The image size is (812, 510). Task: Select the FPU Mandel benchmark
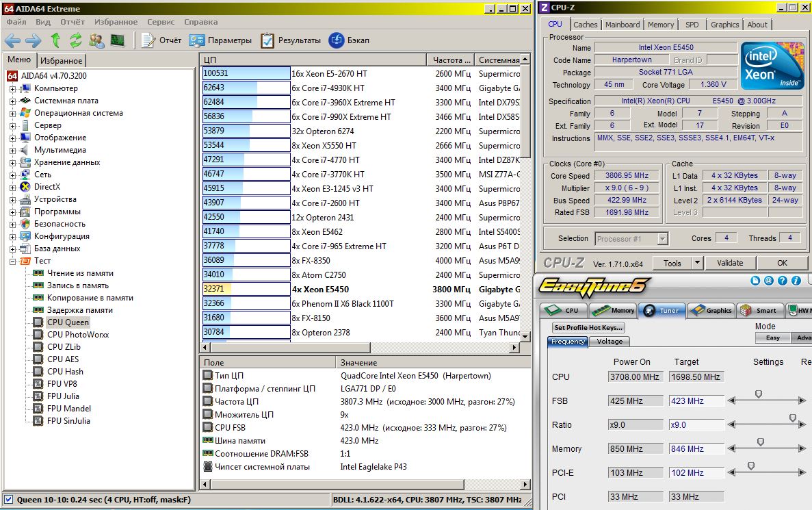click(68, 409)
